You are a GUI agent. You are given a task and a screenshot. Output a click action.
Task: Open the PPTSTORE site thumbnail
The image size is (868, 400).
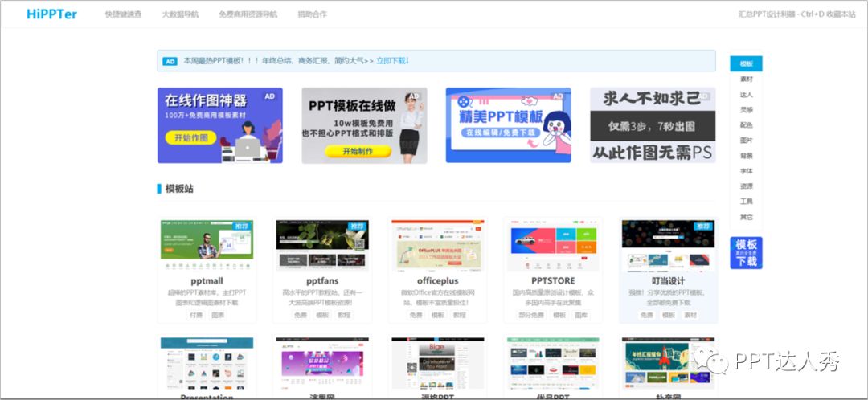(x=553, y=246)
